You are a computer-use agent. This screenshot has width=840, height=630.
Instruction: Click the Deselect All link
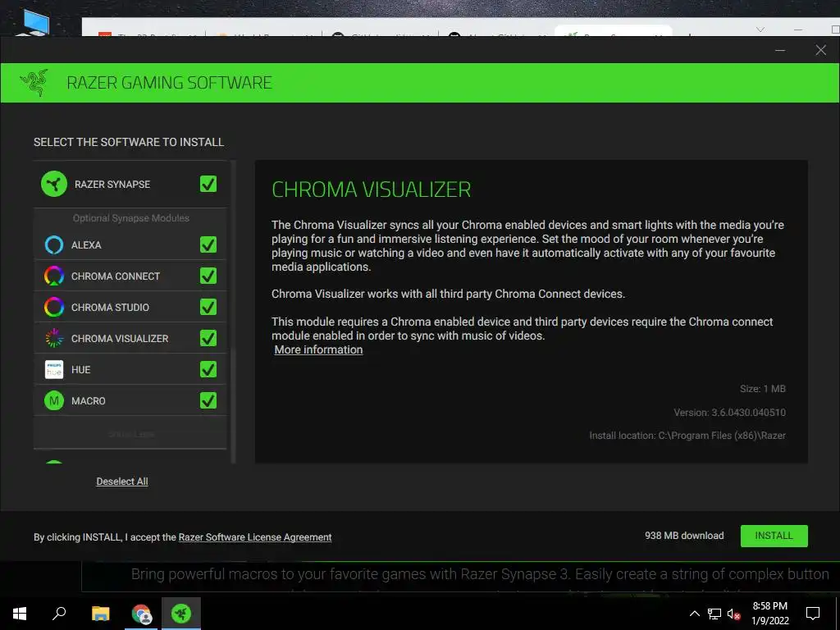tap(122, 482)
